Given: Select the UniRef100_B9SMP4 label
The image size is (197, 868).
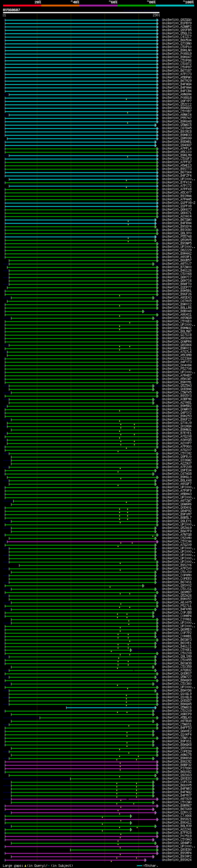Looking at the screenshot, I should [177, 853].
